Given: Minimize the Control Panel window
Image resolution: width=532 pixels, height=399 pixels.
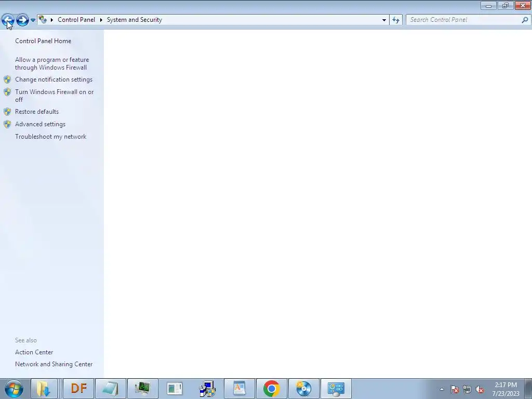Looking at the screenshot, I should (488, 6).
